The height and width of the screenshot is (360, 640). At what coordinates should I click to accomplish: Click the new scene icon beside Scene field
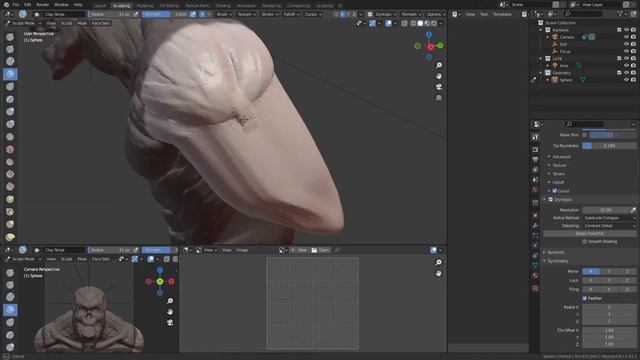tap(556, 4)
